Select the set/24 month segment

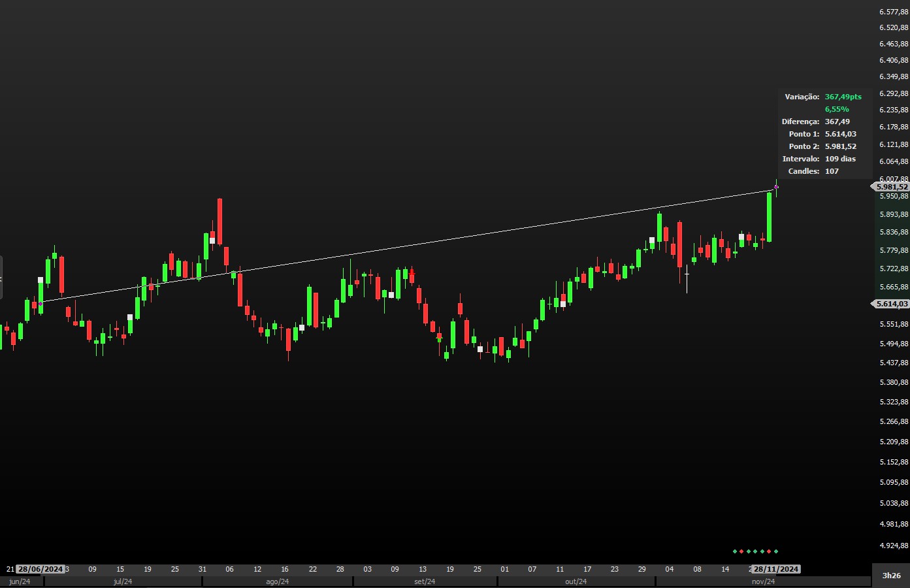click(x=425, y=581)
